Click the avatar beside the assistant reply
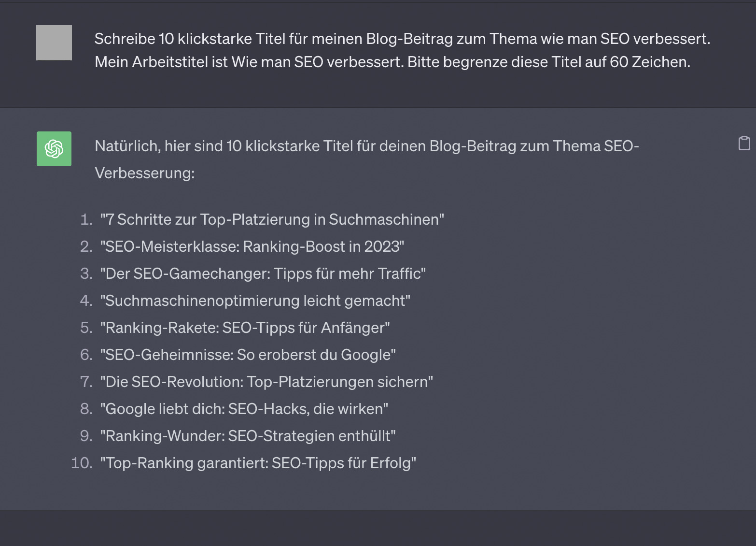Viewport: 756px width, 546px height. (x=53, y=149)
